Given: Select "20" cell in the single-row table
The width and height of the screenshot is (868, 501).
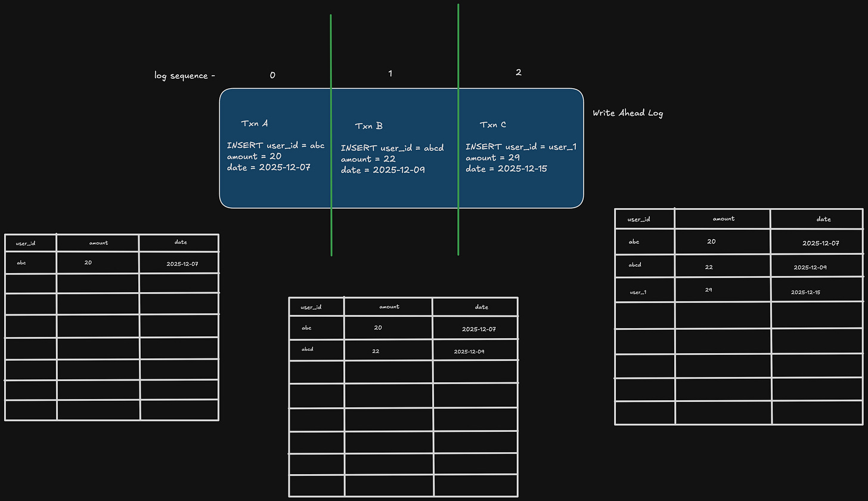Looking at the screenshot, I should pos(88,262).
